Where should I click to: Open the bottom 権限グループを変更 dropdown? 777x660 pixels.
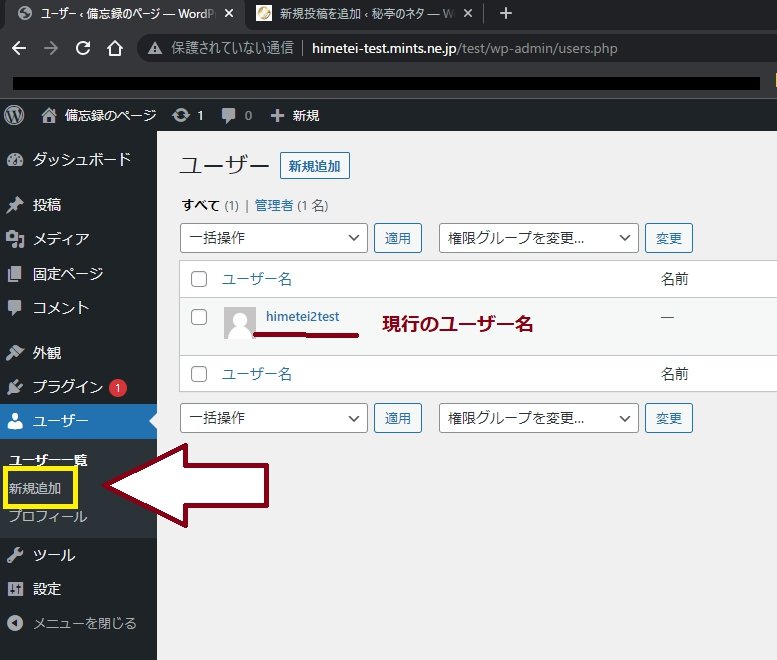[x=539, y=418]
